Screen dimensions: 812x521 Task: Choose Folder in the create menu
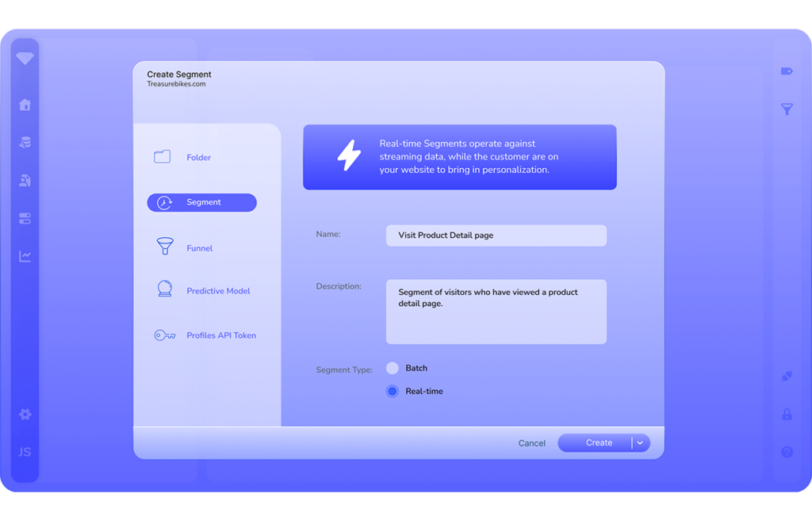198,157
